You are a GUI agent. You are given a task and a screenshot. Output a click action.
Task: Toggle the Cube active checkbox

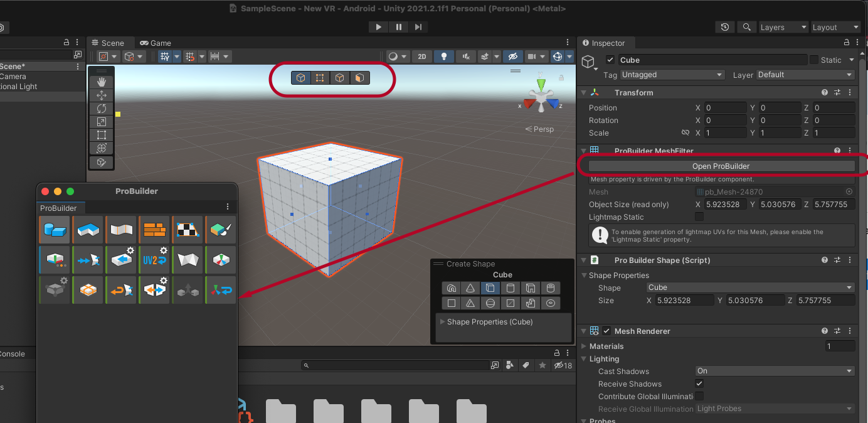point(610,60)
